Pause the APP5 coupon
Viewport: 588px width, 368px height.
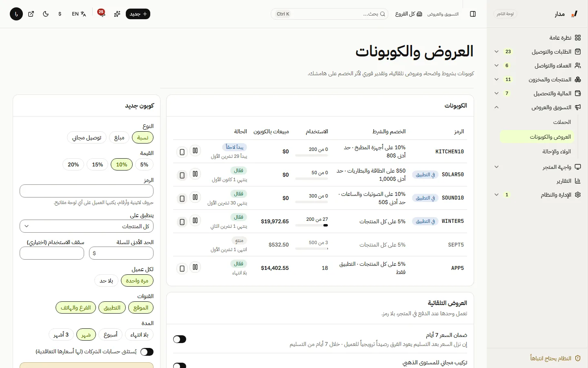click(195, 267)
